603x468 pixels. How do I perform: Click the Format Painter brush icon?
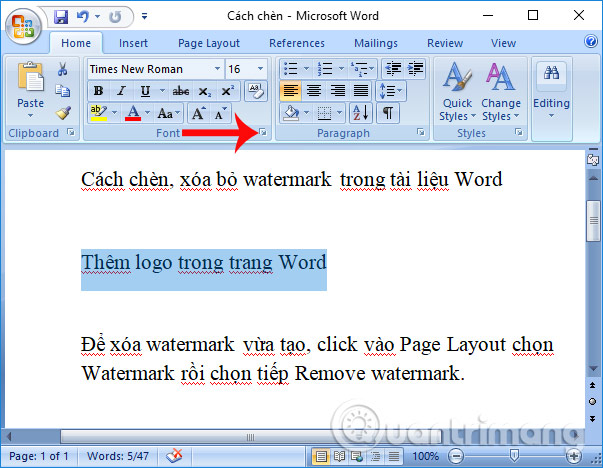(x=62, y=112)
